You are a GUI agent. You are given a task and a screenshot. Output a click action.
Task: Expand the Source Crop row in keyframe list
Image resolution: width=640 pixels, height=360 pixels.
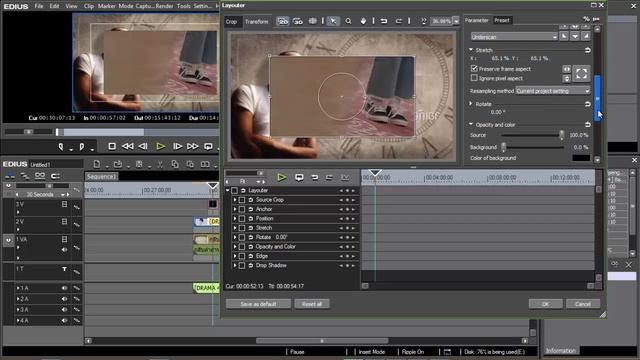(235, 200)
